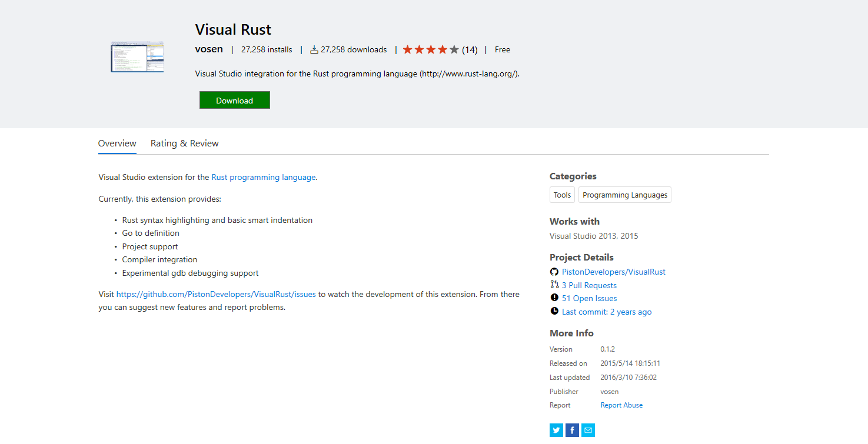868x444 pixels.
Task: Click the Compiler integration bullet item
Action: click(x=159, y=260)
